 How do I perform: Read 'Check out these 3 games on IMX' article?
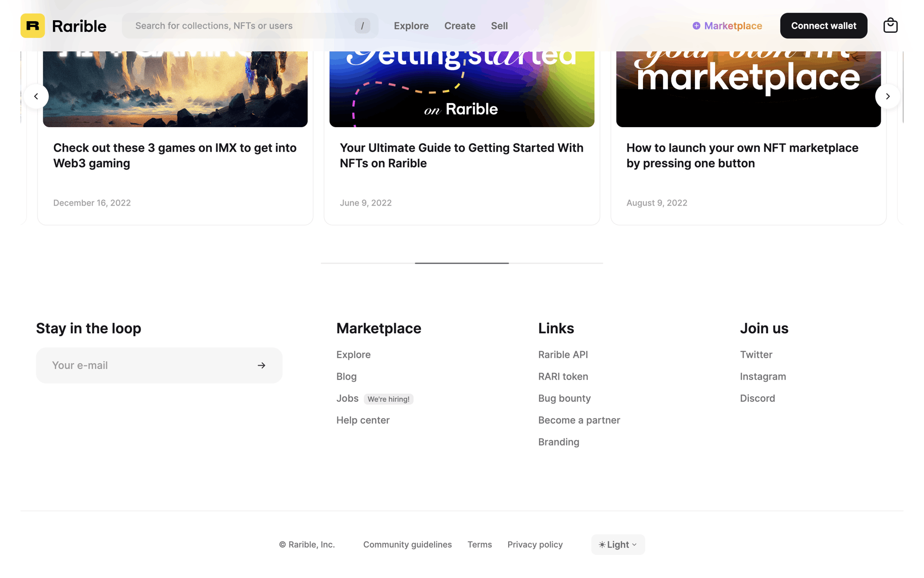point(175,156)
